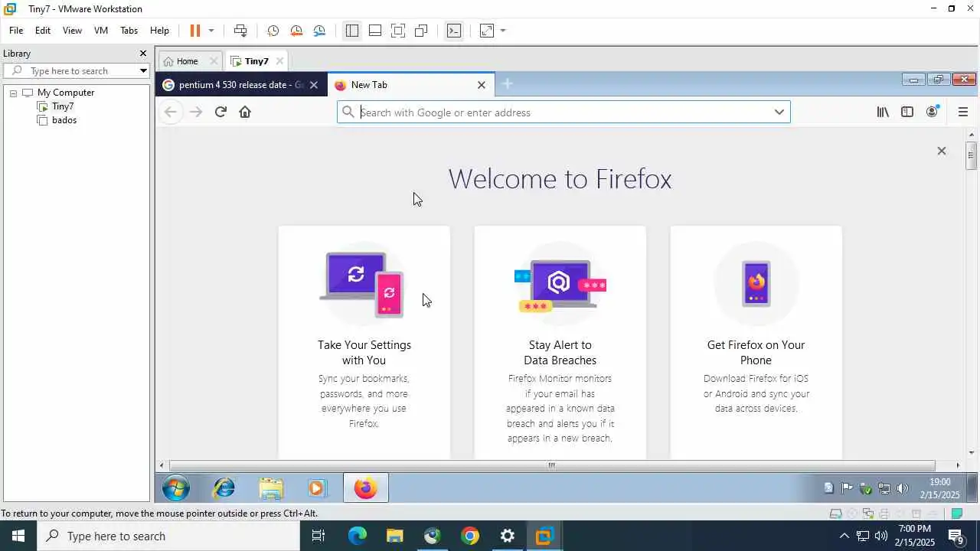Viewport: 980px width, 551px height.
Task: Open the VM menu
Action: click(x=101, y=31)
